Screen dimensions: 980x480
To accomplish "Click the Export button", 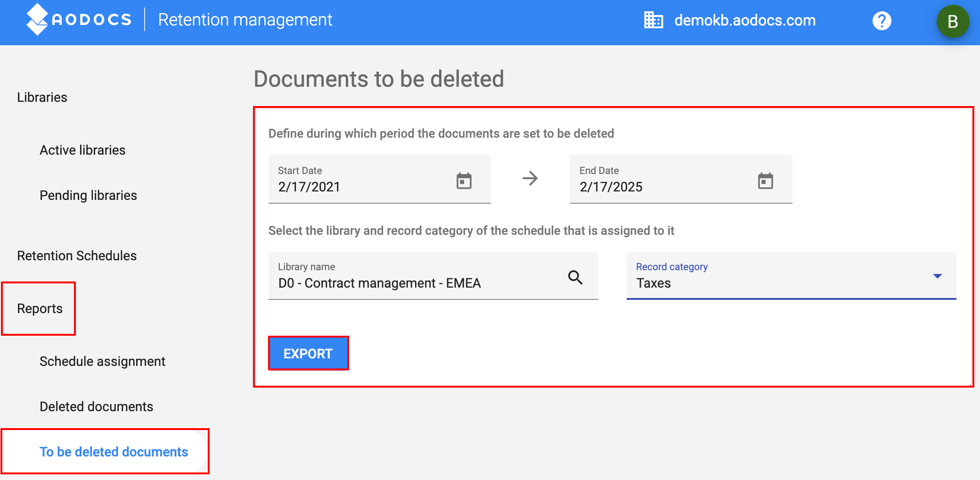I will tap(308, 353).
